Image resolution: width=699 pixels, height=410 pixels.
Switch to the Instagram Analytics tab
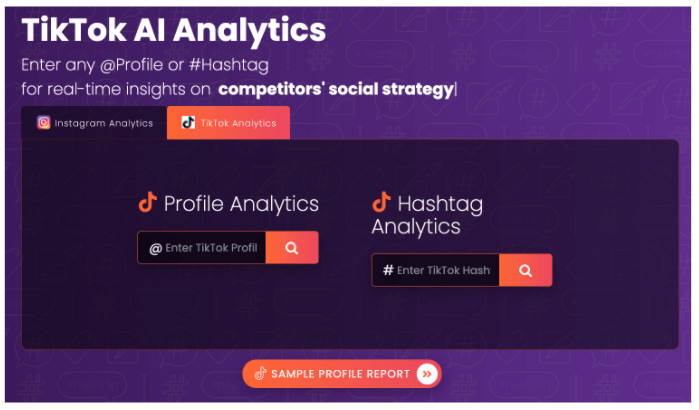pos(95,123)
